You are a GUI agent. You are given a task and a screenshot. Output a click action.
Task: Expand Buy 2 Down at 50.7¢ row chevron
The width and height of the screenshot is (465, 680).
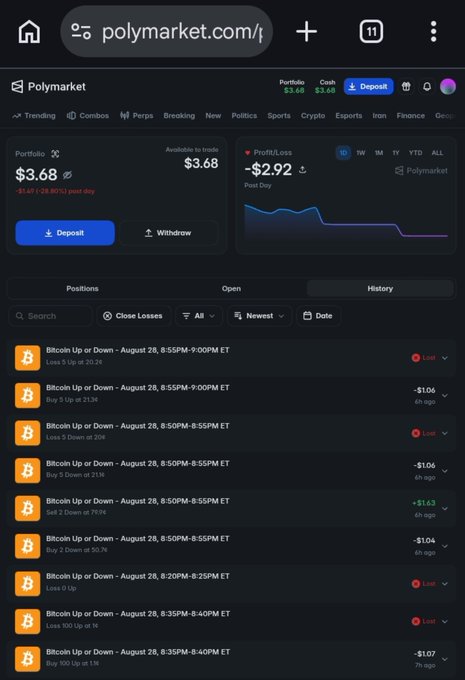pos(445,546)
